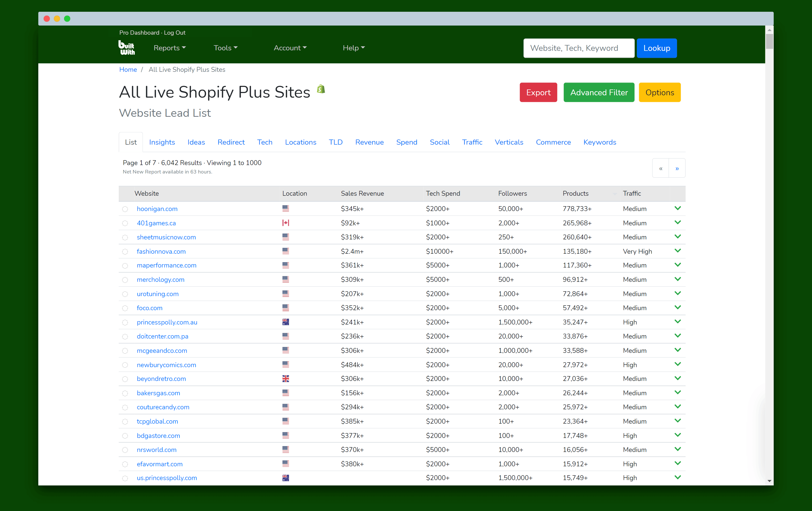
Task: Select the 401games.ca row checkbox
Action: 125,224
